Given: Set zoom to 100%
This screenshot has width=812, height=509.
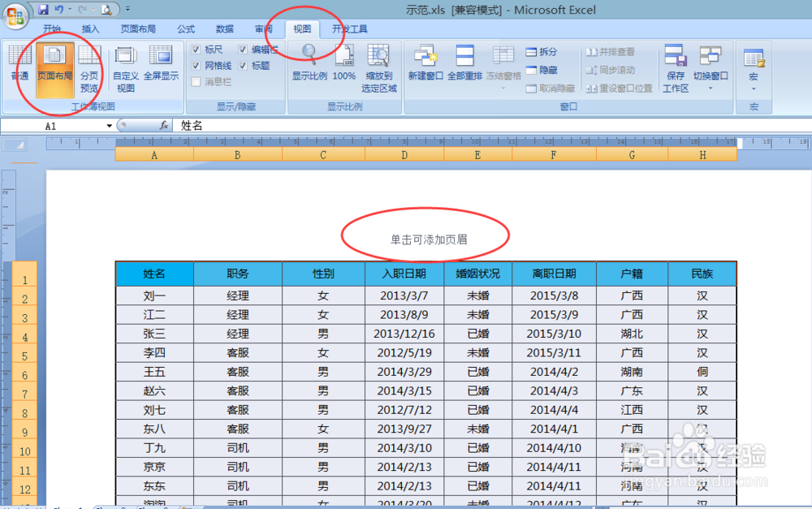Looking at the screenshot, I should pos(343,61).
